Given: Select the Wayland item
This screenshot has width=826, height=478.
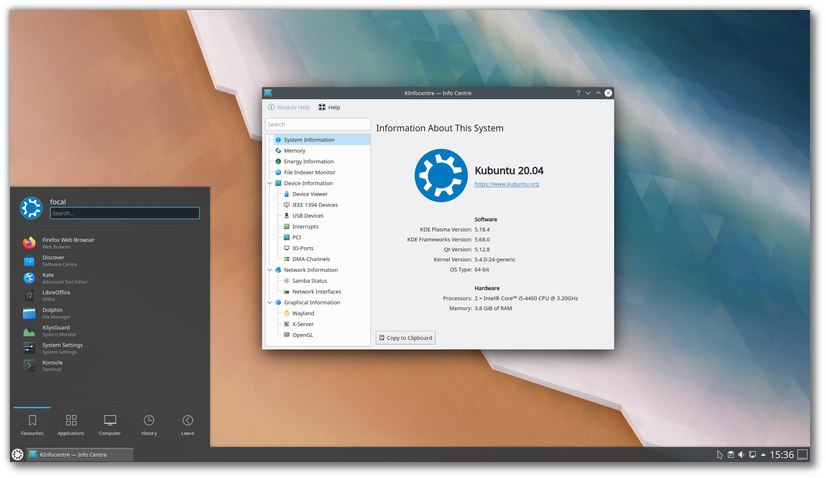Looking at the screenshot, I should click(303, 313).
